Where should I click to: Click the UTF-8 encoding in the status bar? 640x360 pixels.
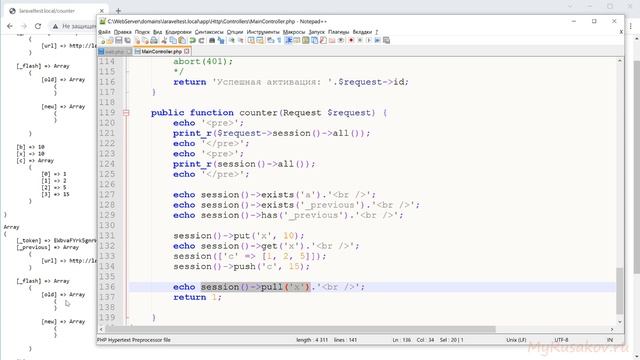561,340
